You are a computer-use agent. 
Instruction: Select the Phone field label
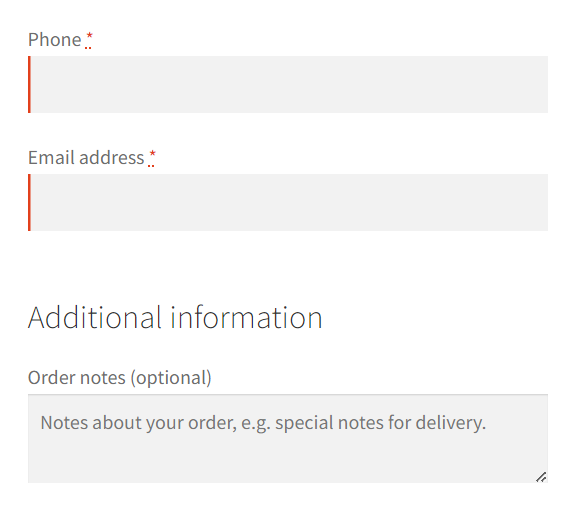pos(55,40)
